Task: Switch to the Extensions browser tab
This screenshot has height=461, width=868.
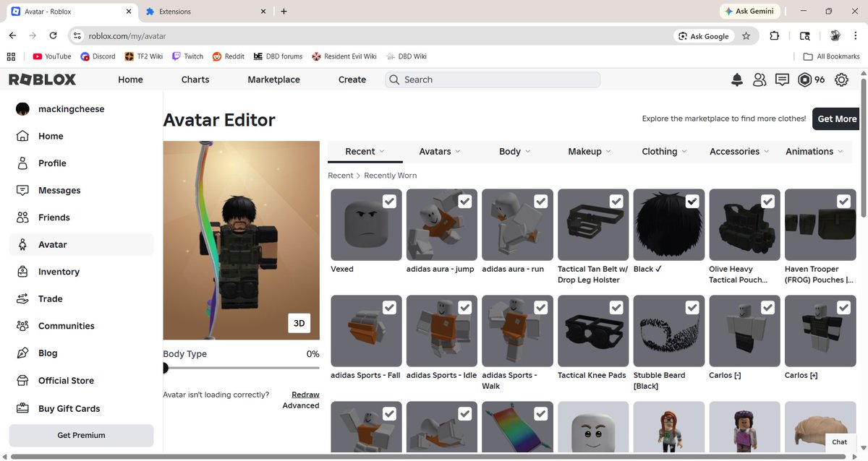Action: pyautogui.click(x=205, y=12)
